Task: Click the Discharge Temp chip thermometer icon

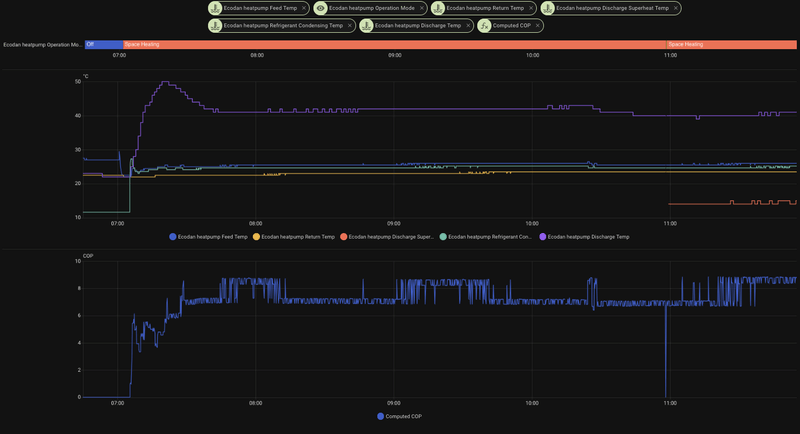Action: (x=366, y=25)
